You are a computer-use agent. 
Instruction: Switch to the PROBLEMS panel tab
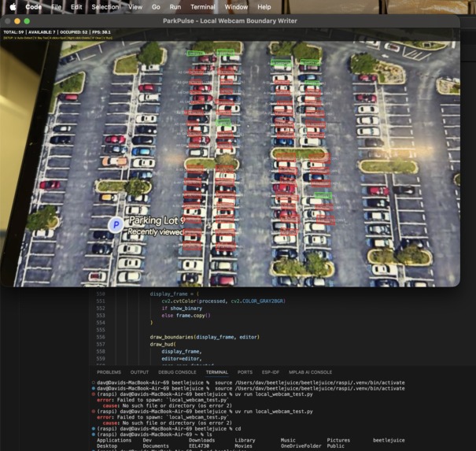tap(109, 372)
